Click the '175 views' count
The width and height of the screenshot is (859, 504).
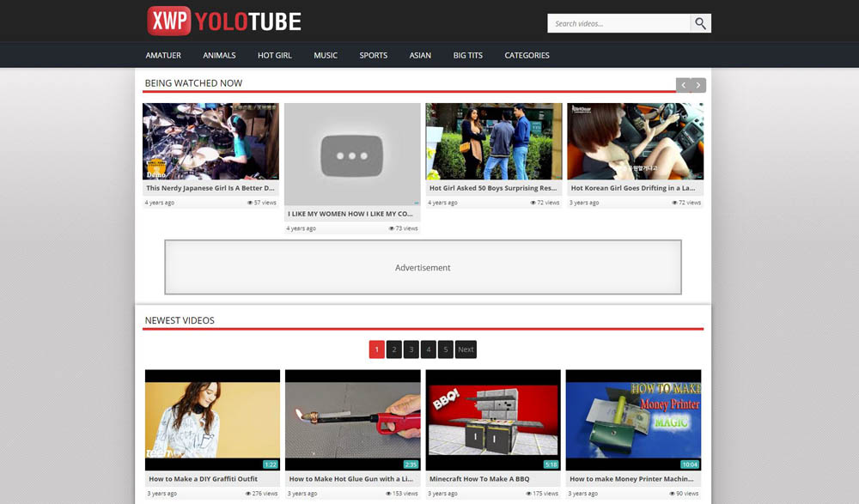coord(542,494)
